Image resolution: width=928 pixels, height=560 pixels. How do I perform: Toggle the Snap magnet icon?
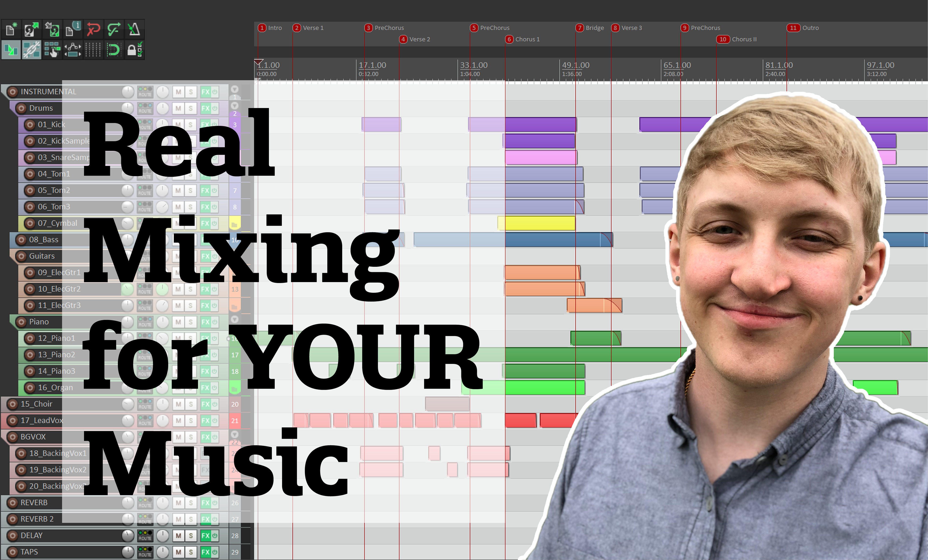click(113, 50)
